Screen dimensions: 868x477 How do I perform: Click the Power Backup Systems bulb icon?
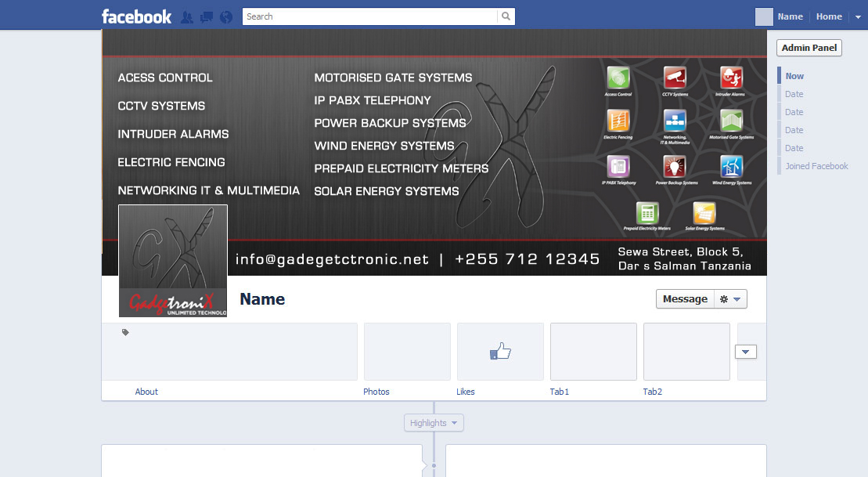pyautogui.click(x=674, y=166)
